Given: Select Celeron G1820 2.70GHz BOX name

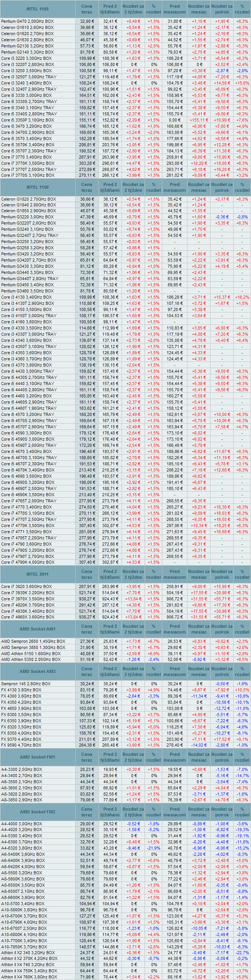Looking at the screenshot, I should (x=29, y=199).
